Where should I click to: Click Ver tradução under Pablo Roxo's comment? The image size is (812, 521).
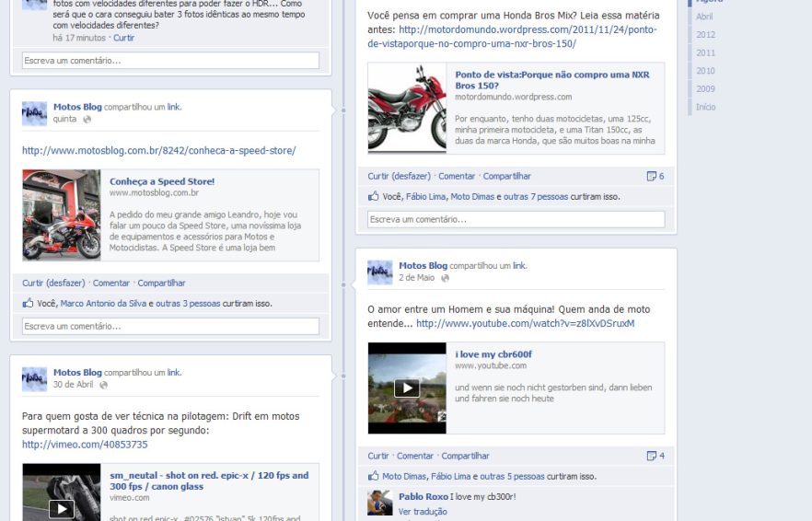tap(423, 512)
